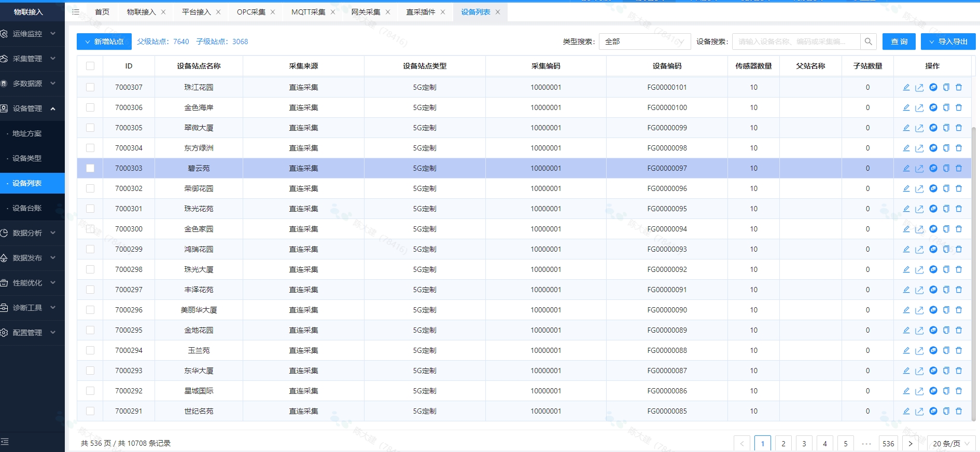Viewport: 980px width, 452px height.
Task: Edit the 玉兰苑 row with pencil icon
Action: [906, 350]
